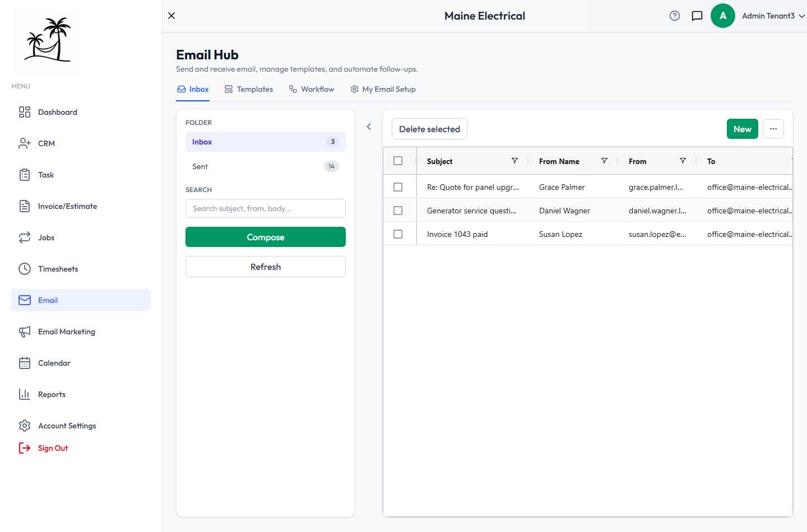This screenshot has height=532, width=807.
Task: Click the Inbox count badge 3
Action: (x=332, y=142)
